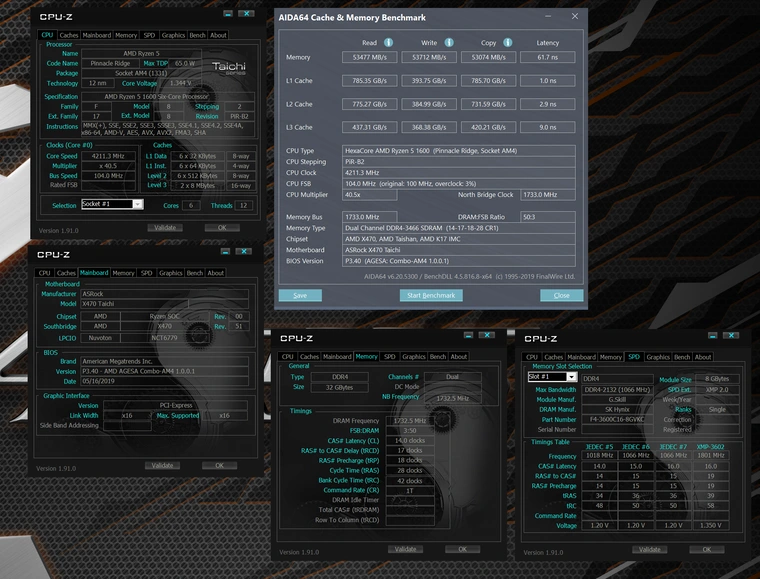Click the Copy info icon in AIDA64
This screenshot has width=760, height=579.
pos(507,43)
